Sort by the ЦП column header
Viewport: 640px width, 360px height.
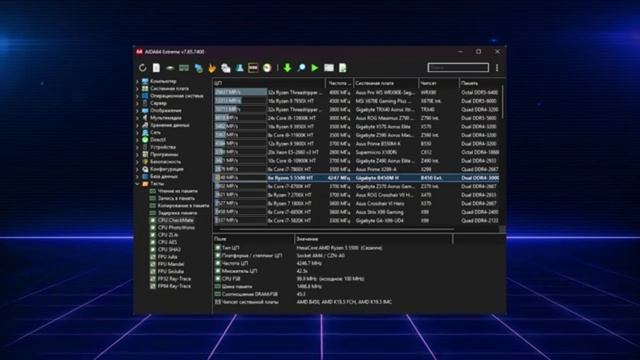click(x=269, y=83)
